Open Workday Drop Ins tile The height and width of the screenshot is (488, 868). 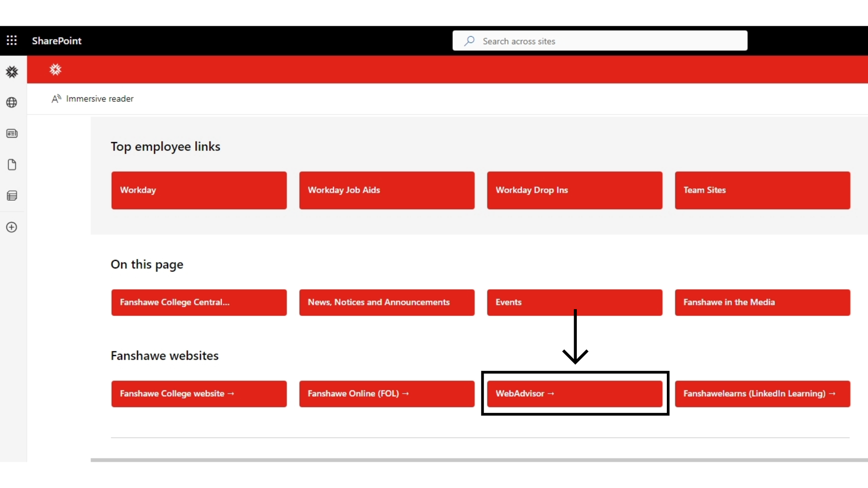[575, 190]
